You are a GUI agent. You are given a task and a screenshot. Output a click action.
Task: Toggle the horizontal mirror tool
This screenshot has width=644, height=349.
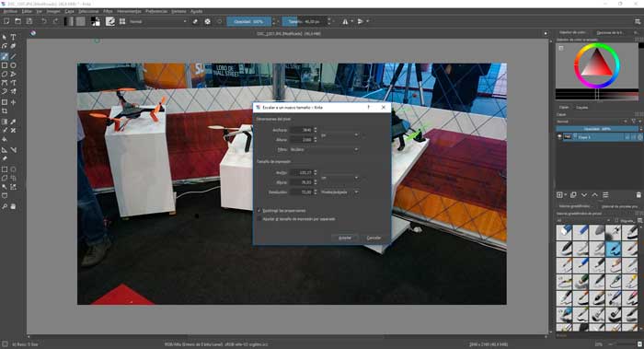[x=345, y=21]
